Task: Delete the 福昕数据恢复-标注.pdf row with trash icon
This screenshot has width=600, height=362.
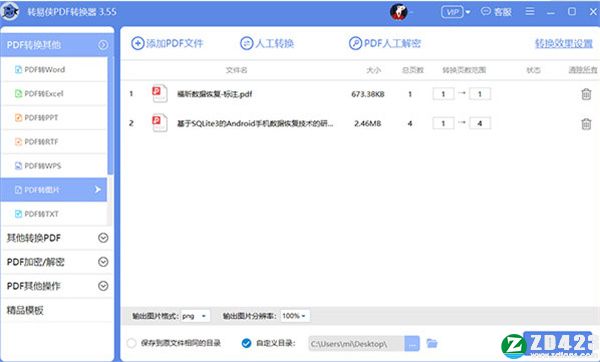Action: coord(586,94)
